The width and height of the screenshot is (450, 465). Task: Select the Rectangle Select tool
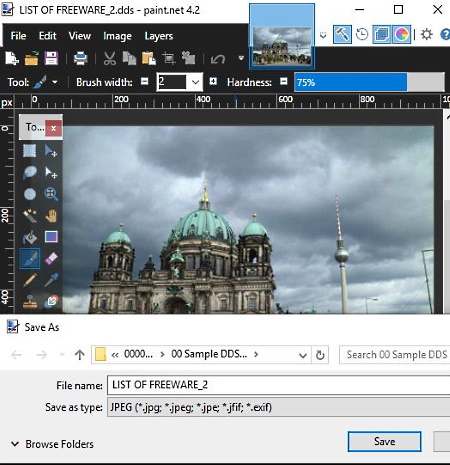30,151
